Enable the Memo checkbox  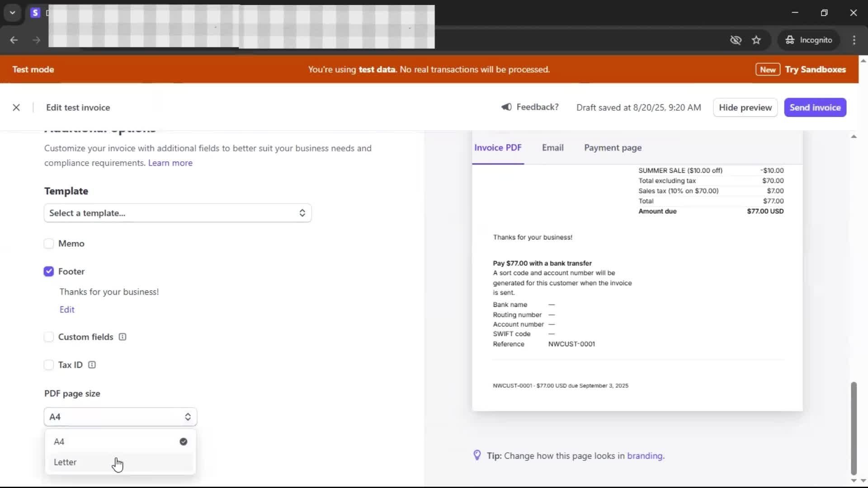(x=49, y=244)
